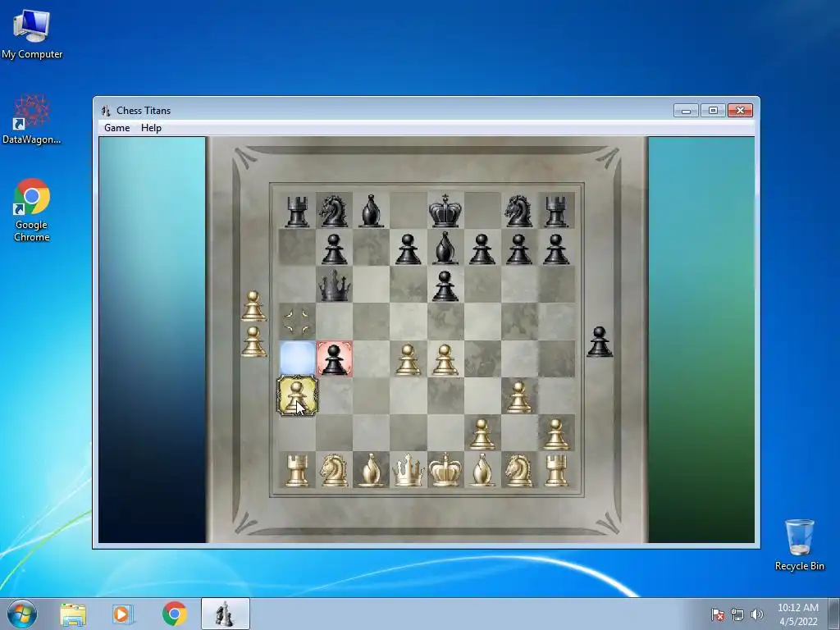
Task: Click the black pawn on d7
Action: coord(409,249)
